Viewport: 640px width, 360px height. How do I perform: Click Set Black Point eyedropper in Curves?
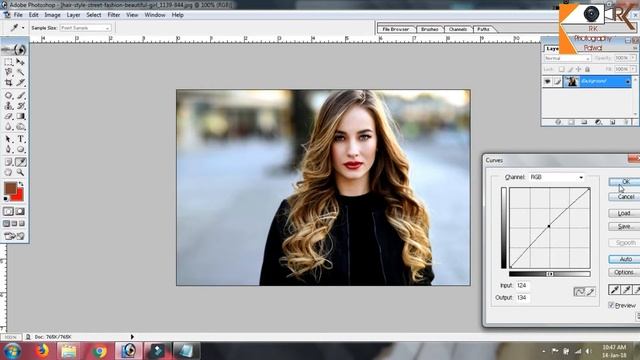615,290
